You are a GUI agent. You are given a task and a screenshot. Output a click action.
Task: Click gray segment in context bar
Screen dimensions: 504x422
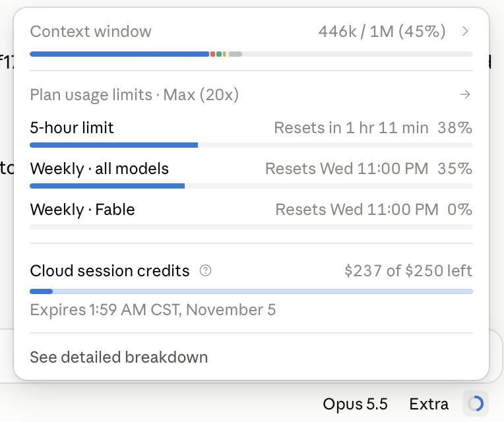236,54
